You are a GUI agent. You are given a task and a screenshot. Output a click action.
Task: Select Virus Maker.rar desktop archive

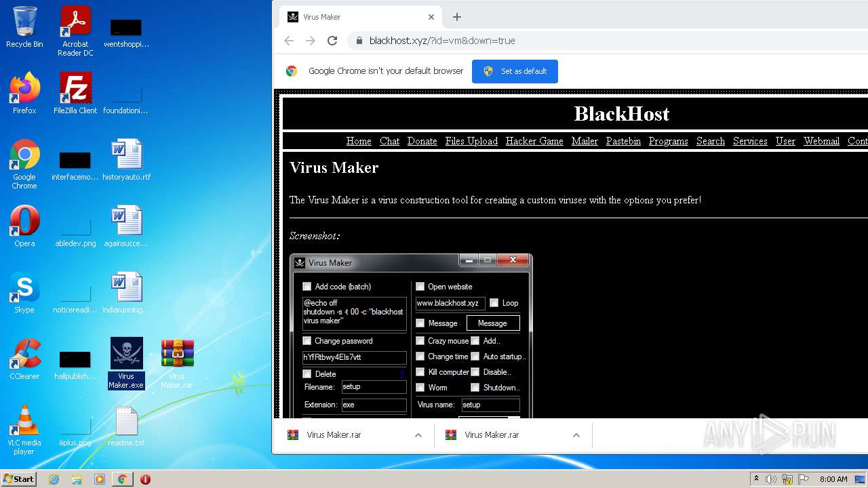pos(177,363)
